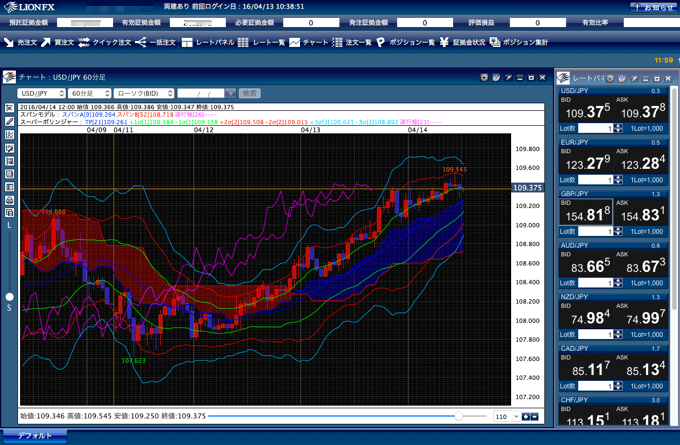Click AUD/JPY ASK 83.673 price

tap(641, 264)
